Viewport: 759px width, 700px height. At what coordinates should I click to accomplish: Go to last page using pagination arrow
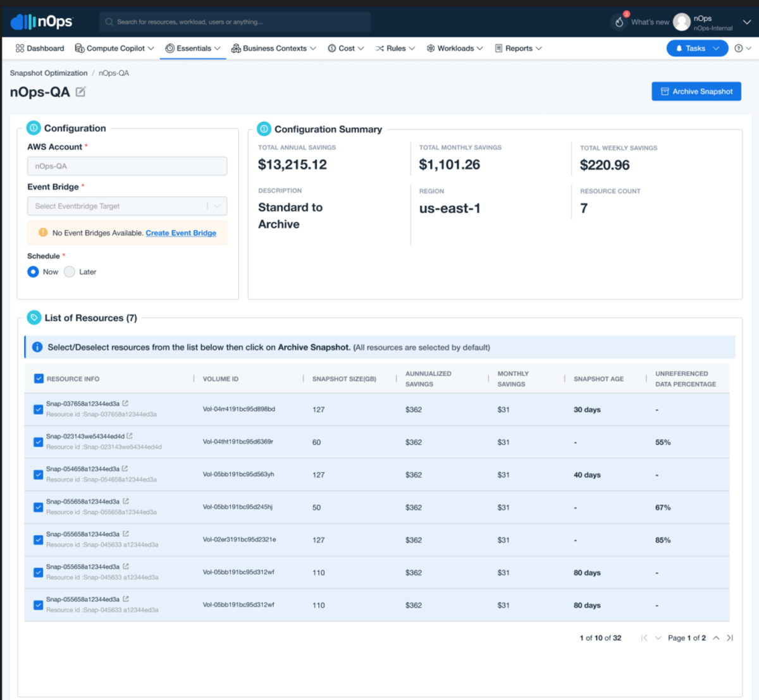[730, 638]
